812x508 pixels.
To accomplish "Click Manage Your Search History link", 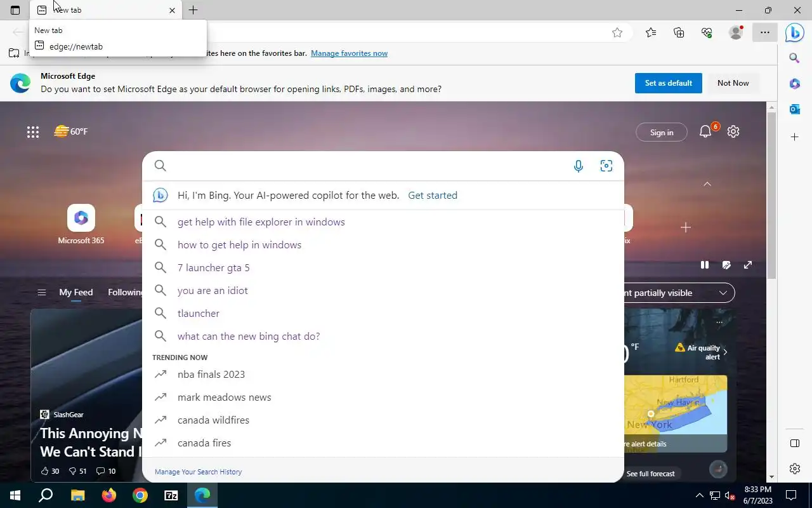I will pos(198,472).
